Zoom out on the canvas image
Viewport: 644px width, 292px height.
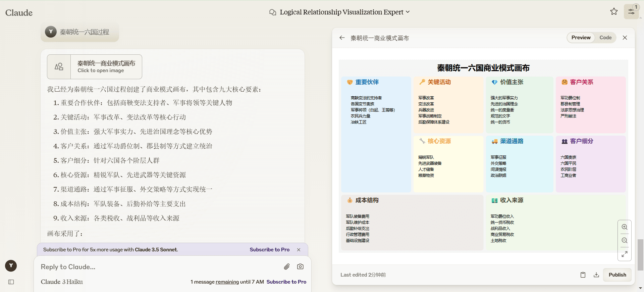pyautogui.click(x=625, y=240)
